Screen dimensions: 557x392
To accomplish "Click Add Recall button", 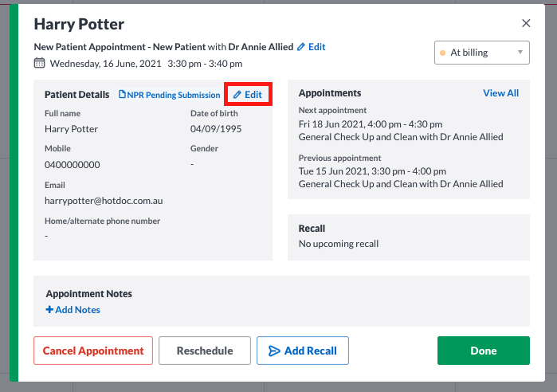I will pos(303,351).
